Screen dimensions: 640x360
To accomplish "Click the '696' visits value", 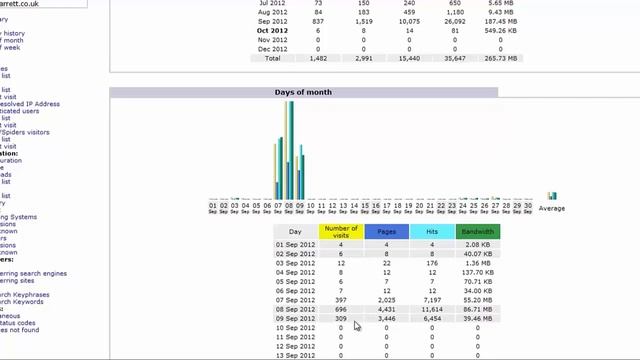I will click(341, 309).
